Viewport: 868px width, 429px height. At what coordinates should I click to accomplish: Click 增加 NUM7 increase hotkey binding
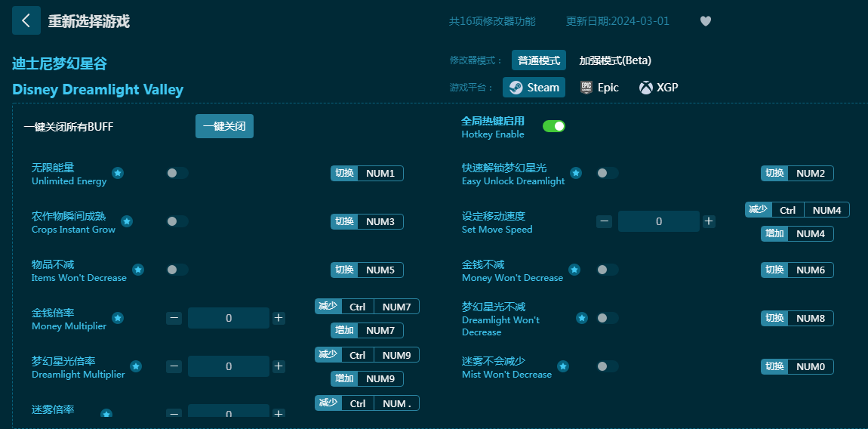367,330
